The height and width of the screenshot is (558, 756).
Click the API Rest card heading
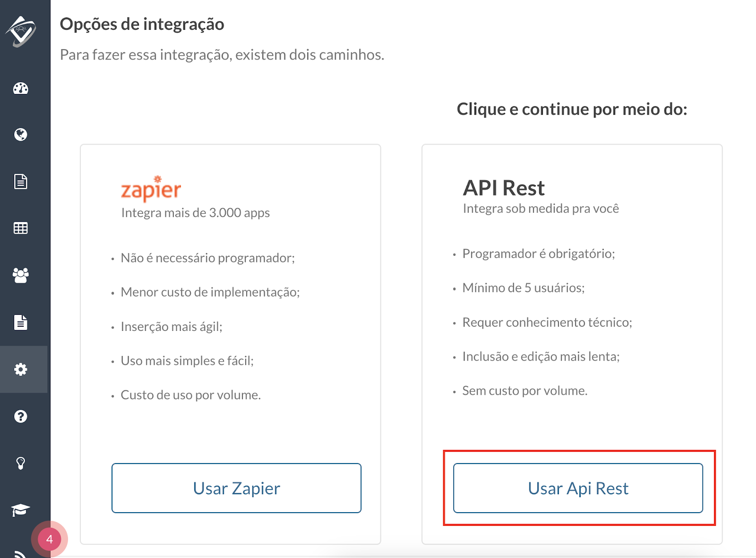tap(504, 188)
